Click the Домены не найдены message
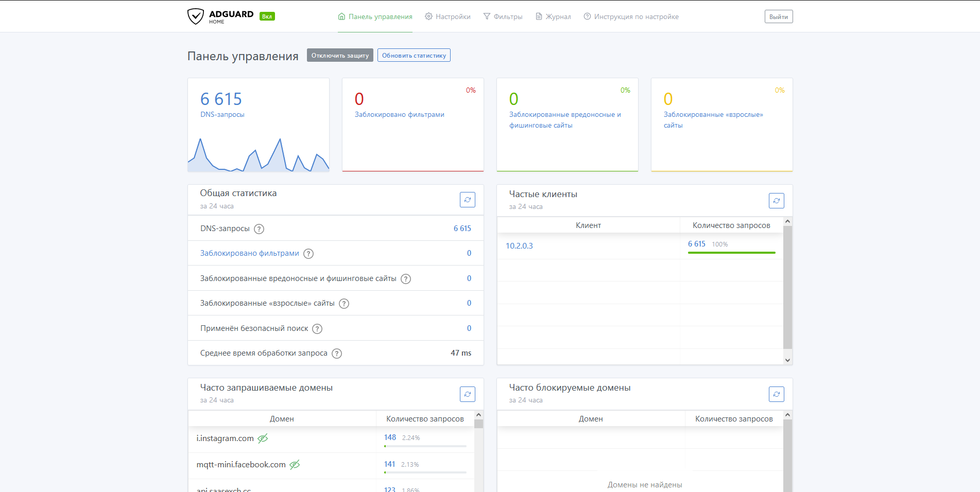The width and height of the screenshot is (980, 492). [x=645, y=485]
